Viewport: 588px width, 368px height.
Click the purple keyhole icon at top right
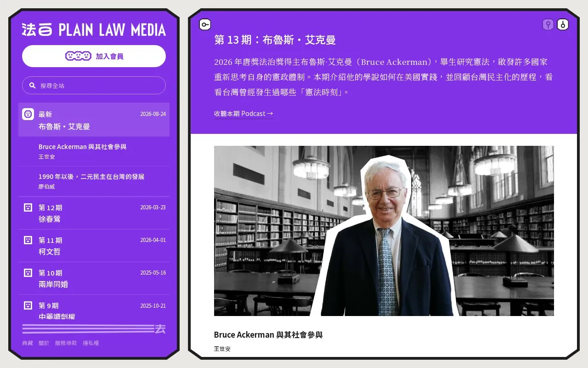pos(548,25)
